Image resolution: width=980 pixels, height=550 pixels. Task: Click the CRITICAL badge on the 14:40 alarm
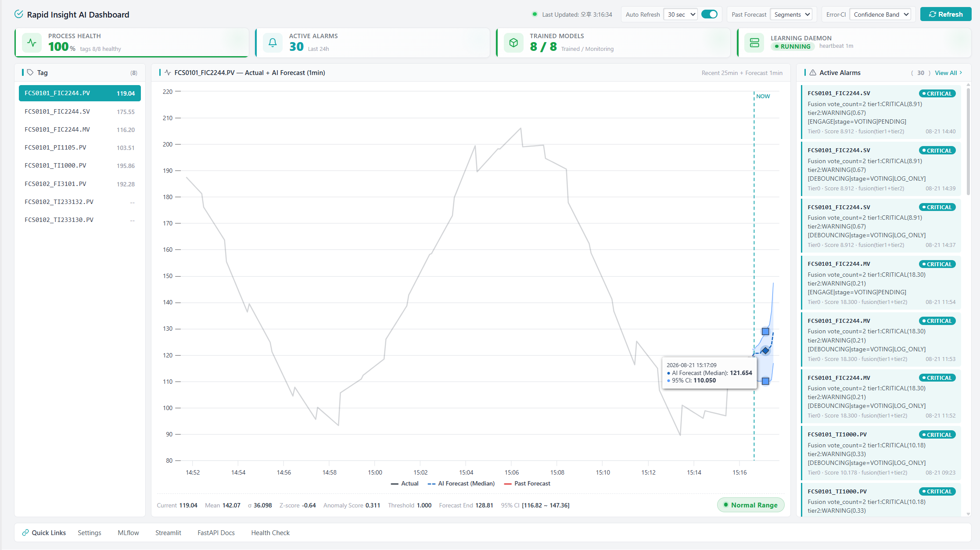(937, 93)
